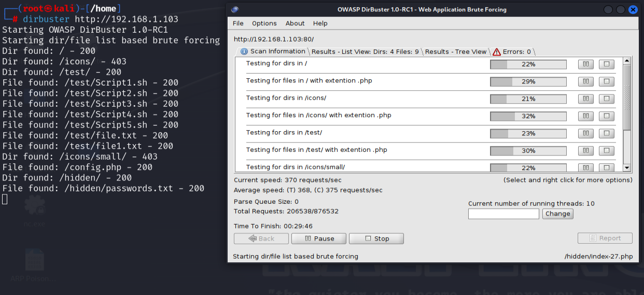Screen dimensions: 644x295
Task: Click the Stop scan button
Action: (x=376, y=238)
